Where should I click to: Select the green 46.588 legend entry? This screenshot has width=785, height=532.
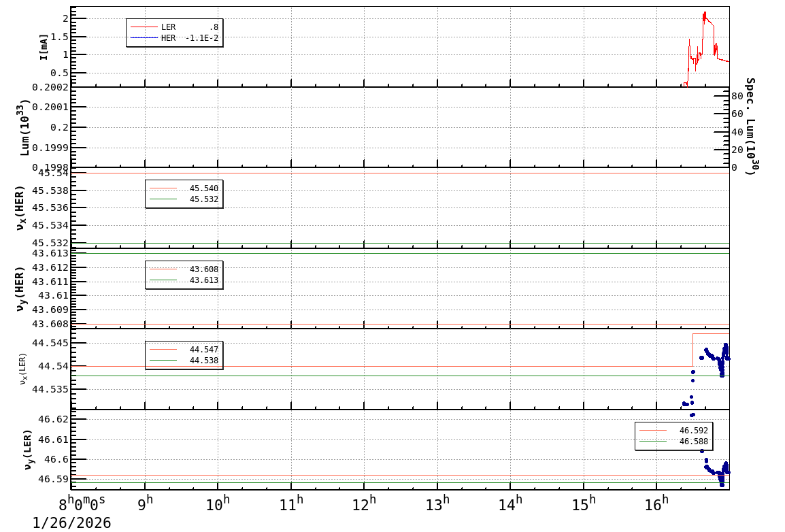pos(673,442)
